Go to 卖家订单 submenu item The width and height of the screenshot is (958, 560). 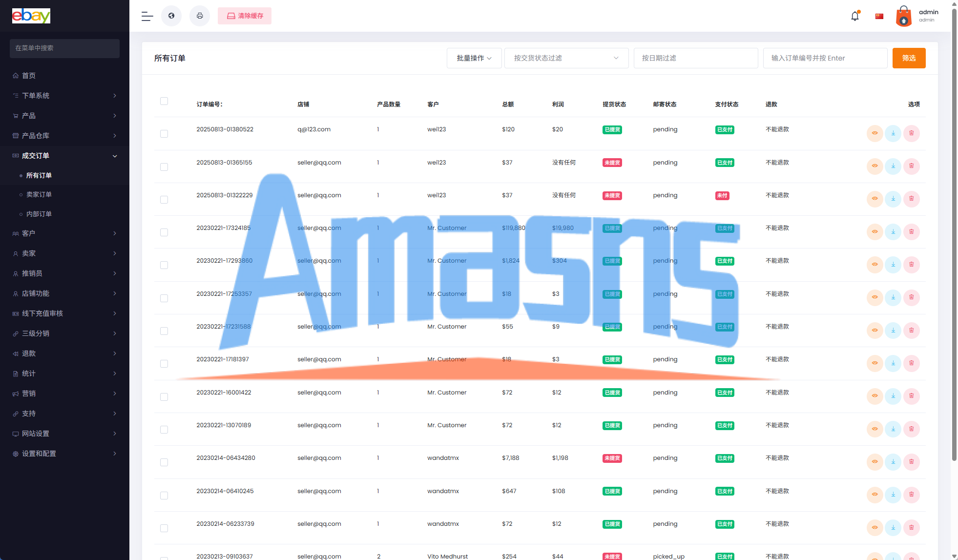[x=39, y=194]
